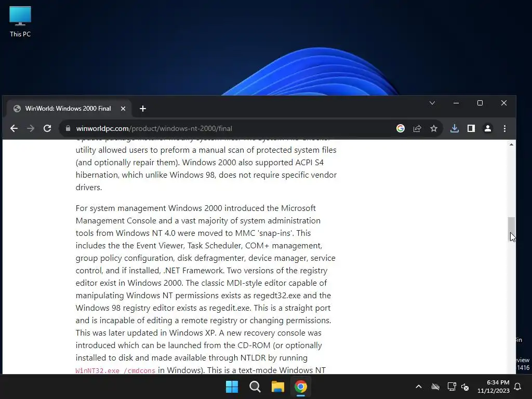This screenshot has height=399, width=532.
Task: Bookmark this tab with the star icon
Action: 434,128
